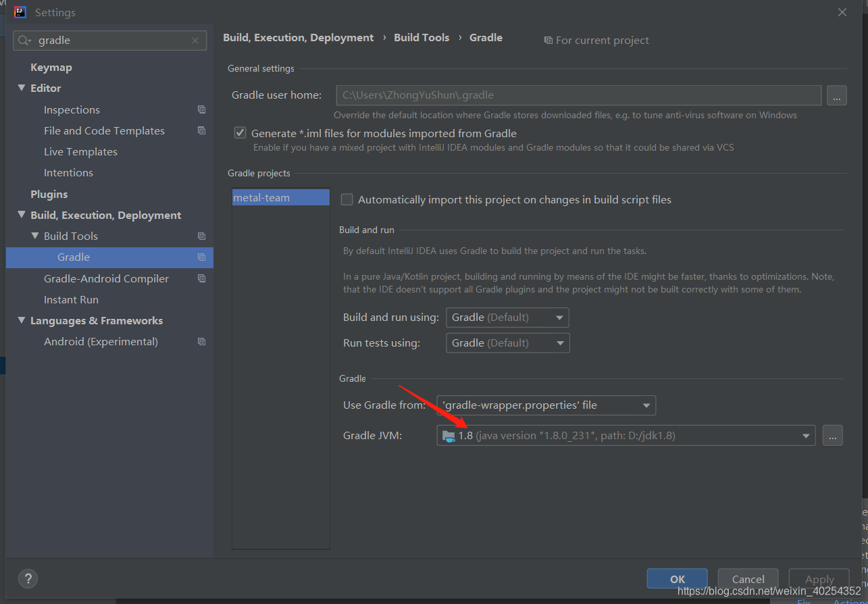
Task: Click the project-level icon next to File and Code Templates
Action: click(x=201, y=130)
